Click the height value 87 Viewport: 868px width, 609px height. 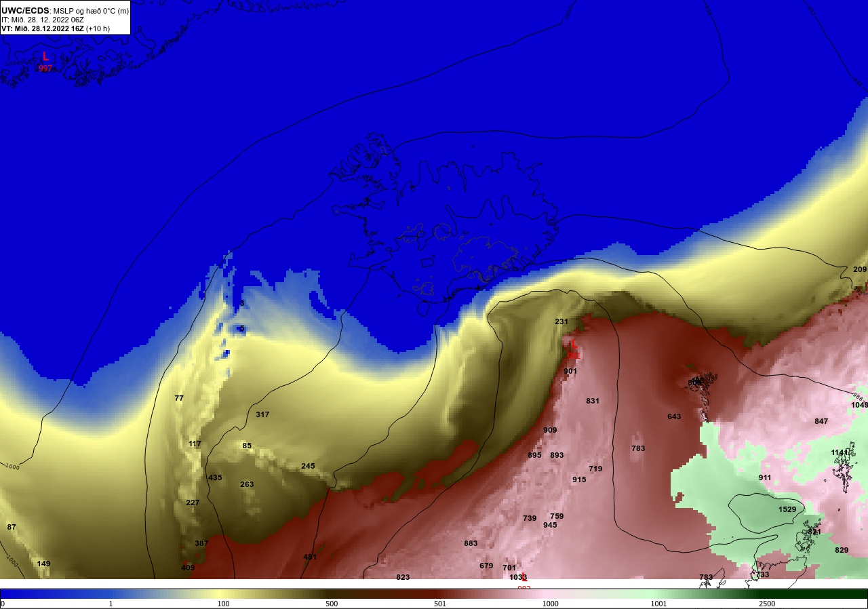12,527
